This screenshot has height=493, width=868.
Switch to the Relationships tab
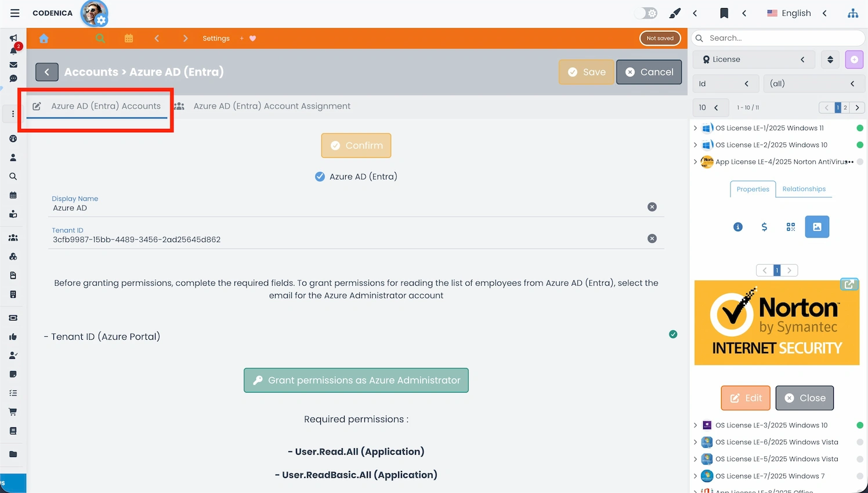pyautogui.click(x=804, y=189)
